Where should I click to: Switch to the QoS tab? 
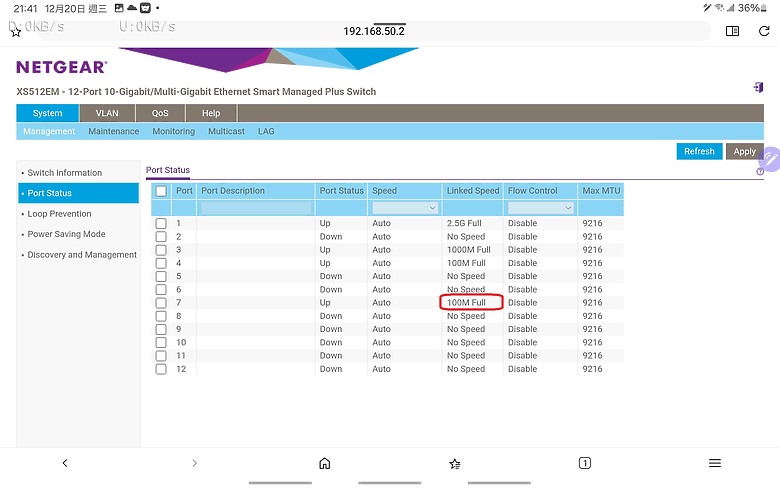(x=160, y=113)
